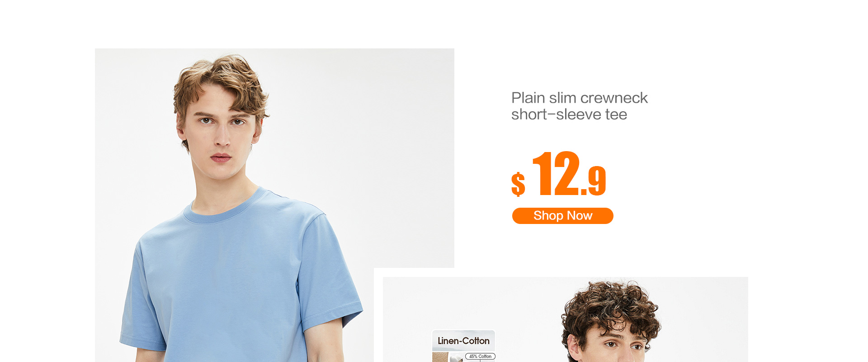Click the tan linen fabric swatch
Screen dimensions: 868x362
point(440,357)
